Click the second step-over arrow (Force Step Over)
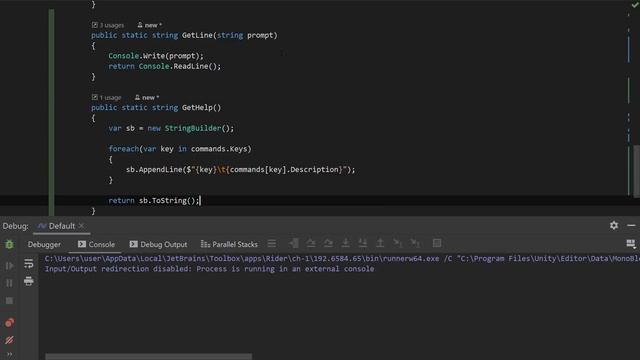 (328, 244)
